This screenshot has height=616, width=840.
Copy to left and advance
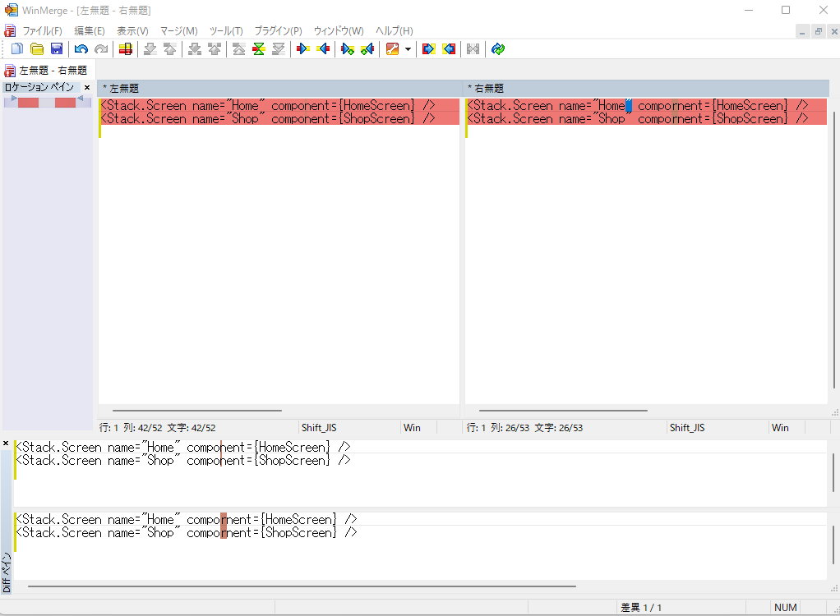click(x=367, y=49)
